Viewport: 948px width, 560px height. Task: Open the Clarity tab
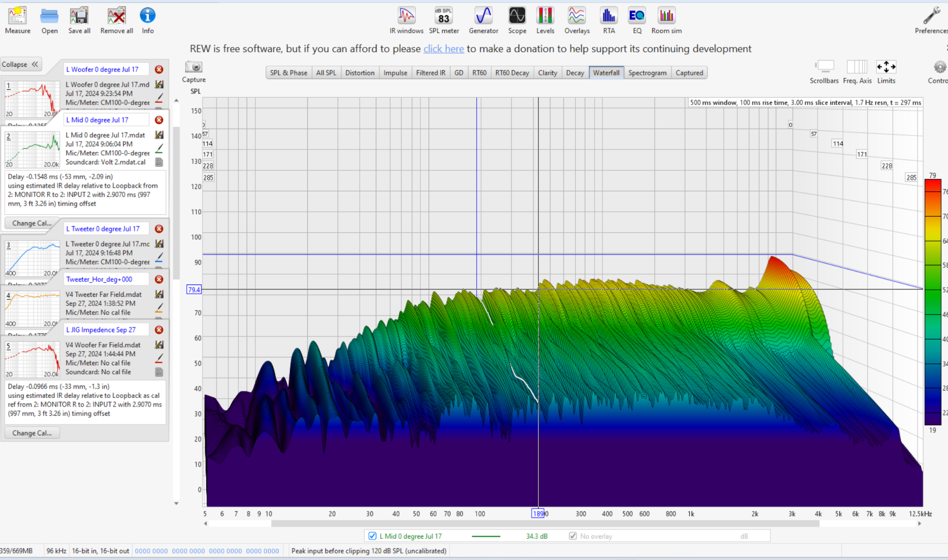click(548, 73)
